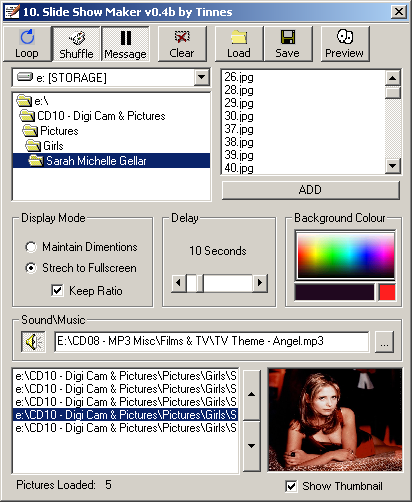Select the fifth loaded picture entry
412x502 pixels.
(126, 428)
